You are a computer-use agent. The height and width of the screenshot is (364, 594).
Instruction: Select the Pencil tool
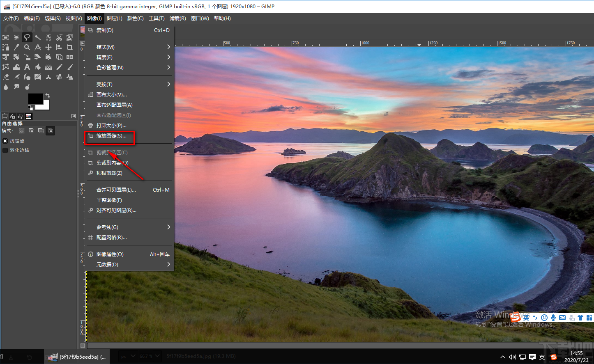[x=59, y=67]
